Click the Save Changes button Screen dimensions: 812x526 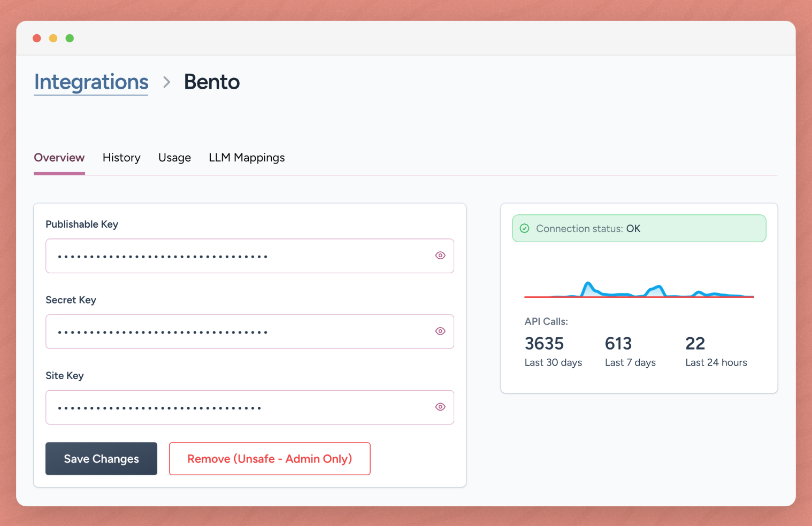click(x=101, y=459)
